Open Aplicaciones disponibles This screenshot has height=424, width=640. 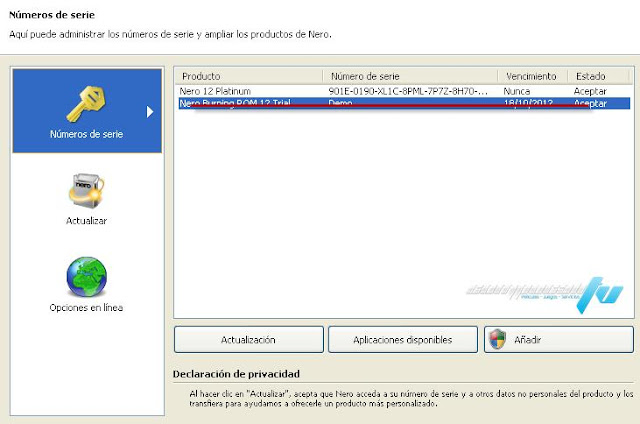(x=403, y=340)
